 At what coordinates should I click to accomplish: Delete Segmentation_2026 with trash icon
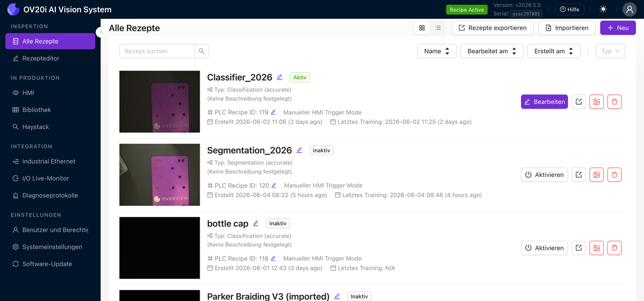tap(615, 175)
